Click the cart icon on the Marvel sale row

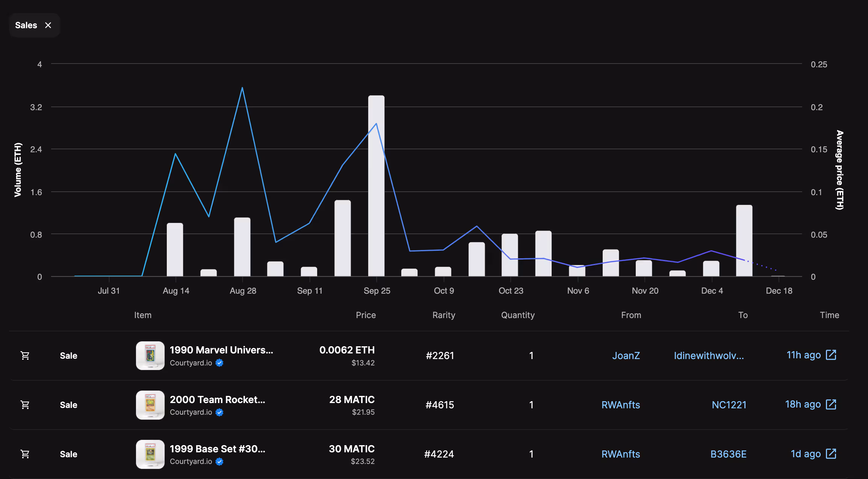[x=25, y=355]
